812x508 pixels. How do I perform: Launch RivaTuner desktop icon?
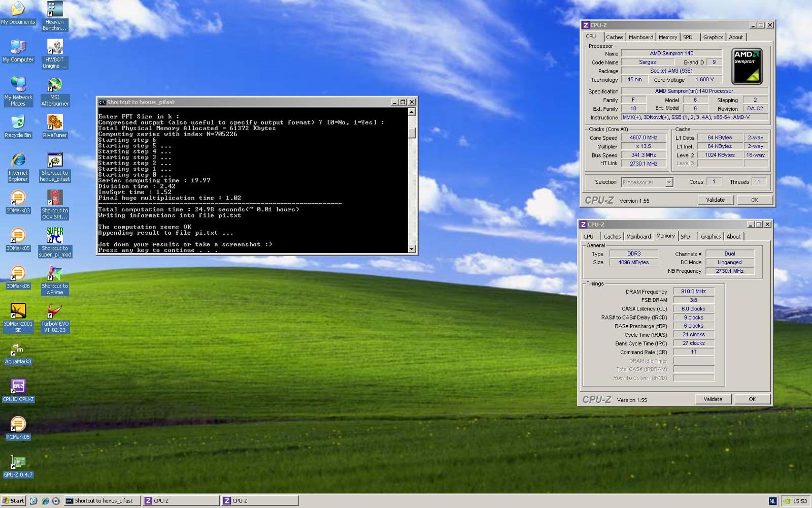click(54, 126)
